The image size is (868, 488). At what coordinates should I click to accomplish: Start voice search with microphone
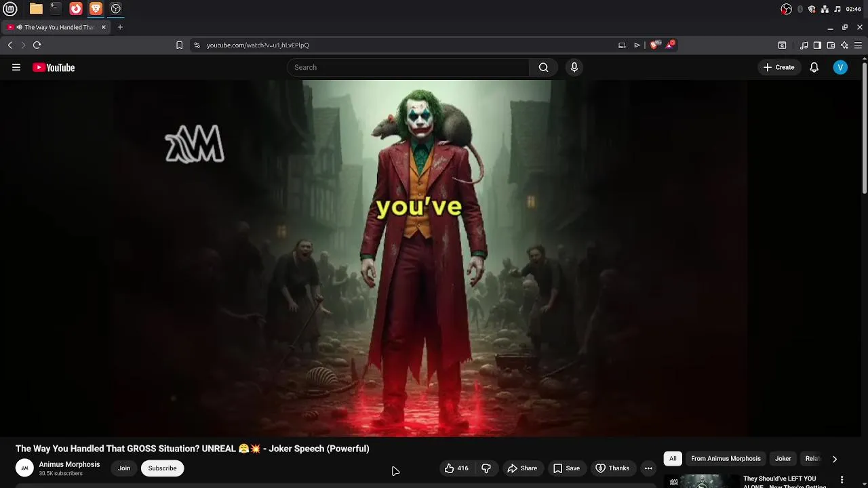point(574,67)
